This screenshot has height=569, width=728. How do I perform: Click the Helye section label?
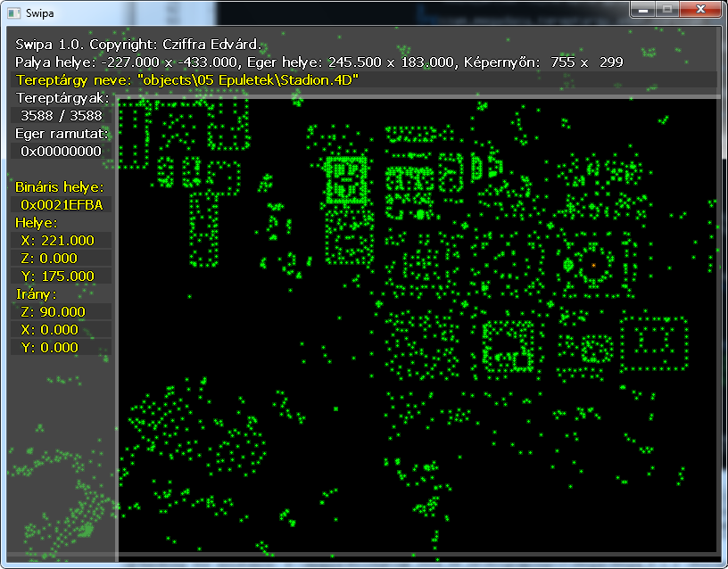click(x=36, y=223)
